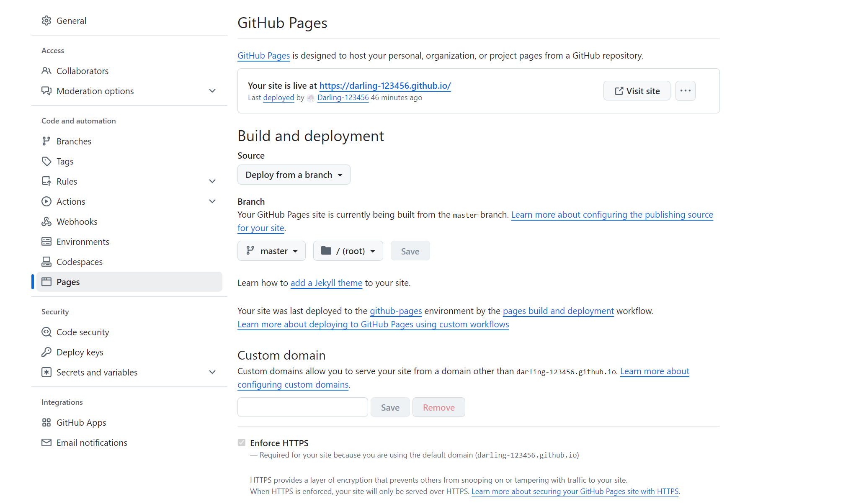Click the add a Jekyll theme link
The width and height of the screenshot is (843, 504).
[x=326, y=283]
